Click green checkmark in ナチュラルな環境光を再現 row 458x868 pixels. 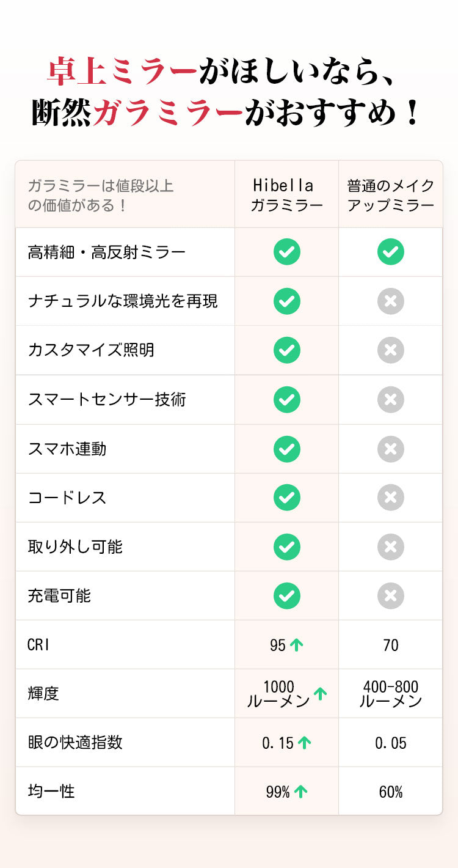[x=286, y=301]
